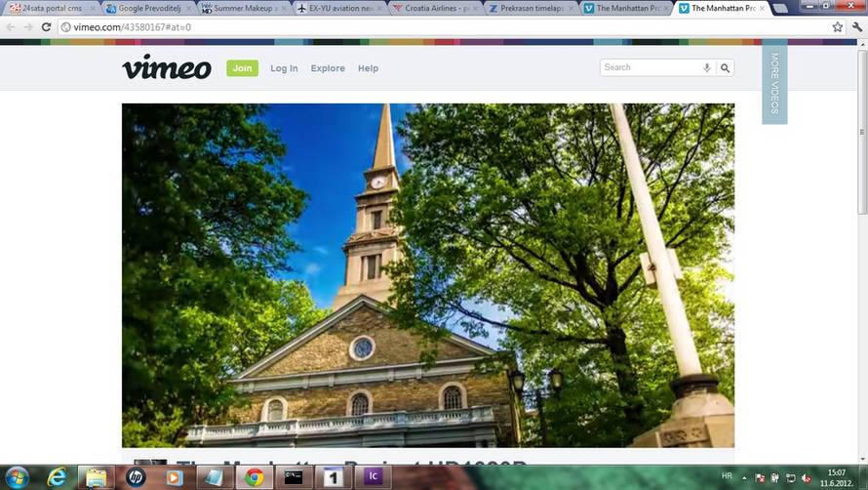Click the Chrome taskbar icon

pos(255,477)
